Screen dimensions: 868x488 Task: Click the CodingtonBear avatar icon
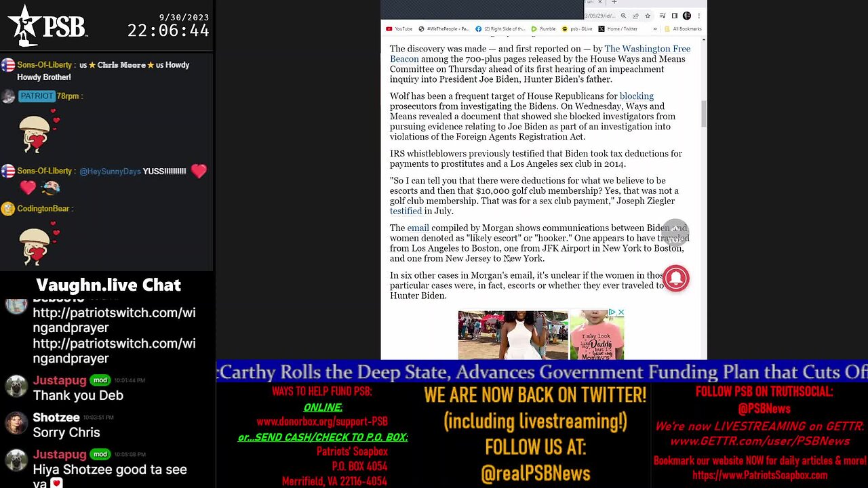click(x=8, y=209)
